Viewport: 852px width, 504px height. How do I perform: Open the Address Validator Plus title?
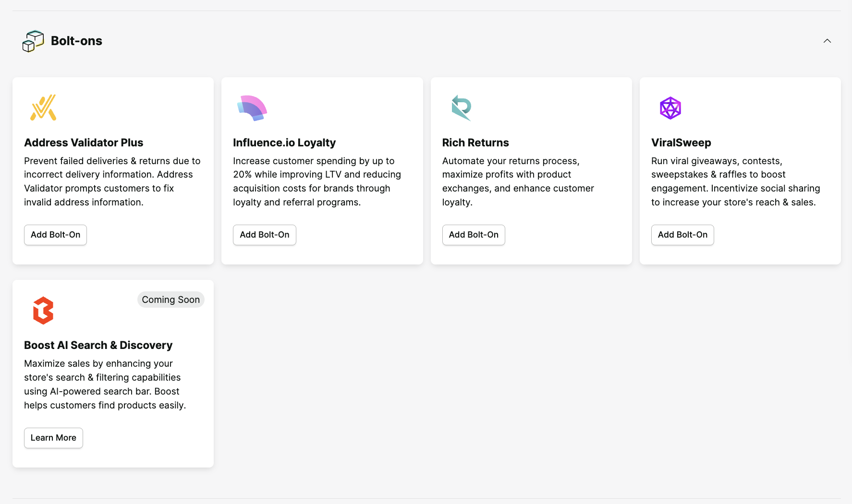tap(84, 143)
